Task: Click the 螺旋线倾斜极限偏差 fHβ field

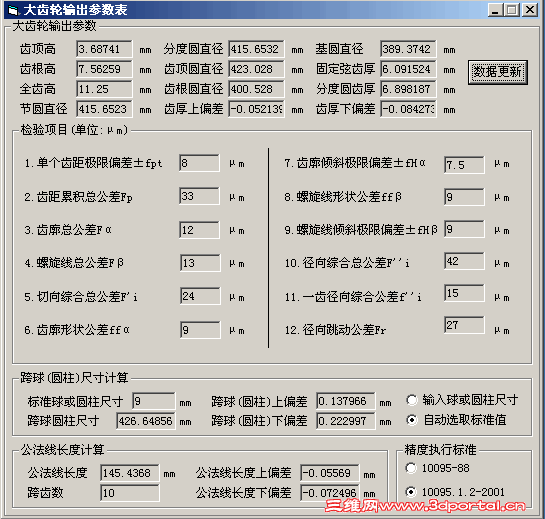Action: click(x=464, y=229)
